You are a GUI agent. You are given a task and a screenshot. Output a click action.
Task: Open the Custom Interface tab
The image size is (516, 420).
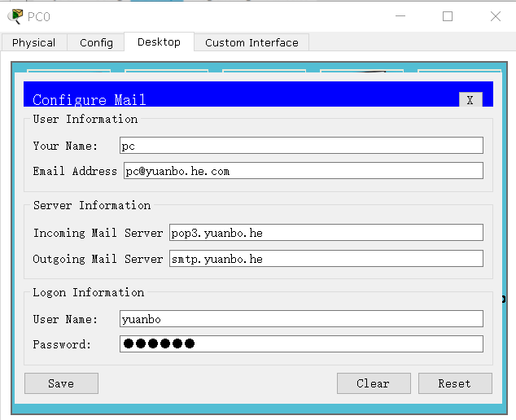coord(251,43)
